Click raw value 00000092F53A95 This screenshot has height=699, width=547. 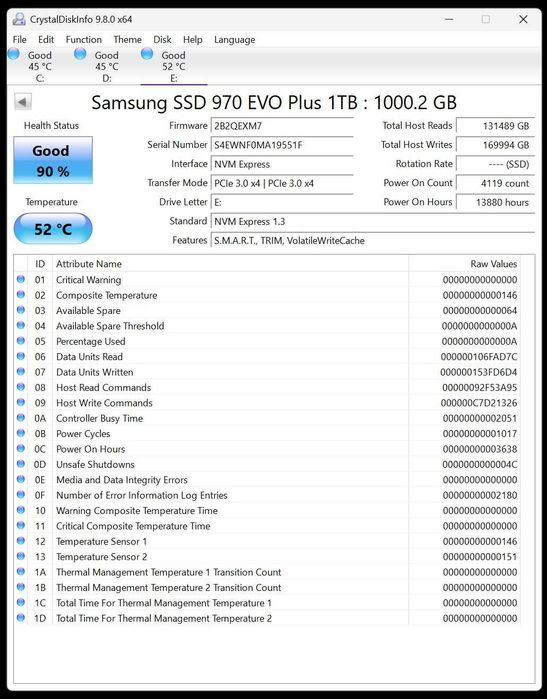[x=480, y=387]
